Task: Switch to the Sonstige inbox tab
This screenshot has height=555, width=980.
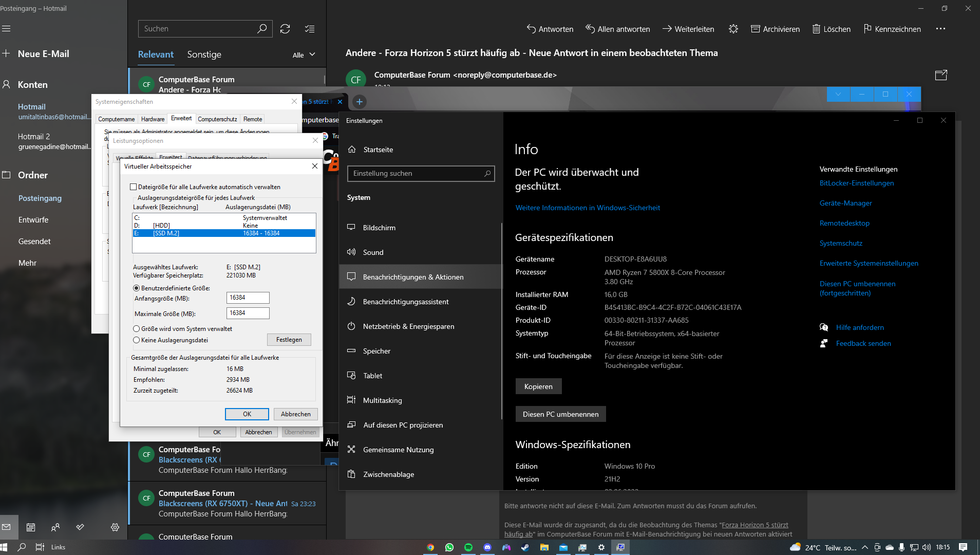Action: (204, 54)
